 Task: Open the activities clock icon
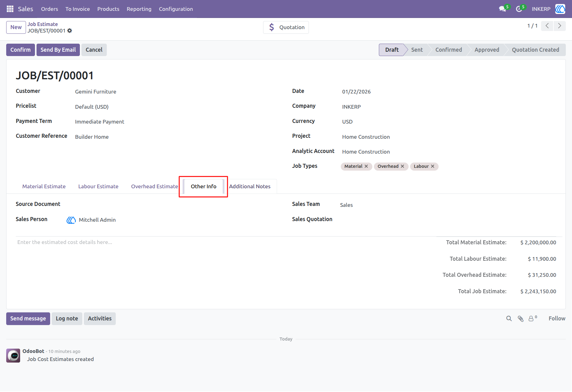pyautogui.click(x=519, y=9)
